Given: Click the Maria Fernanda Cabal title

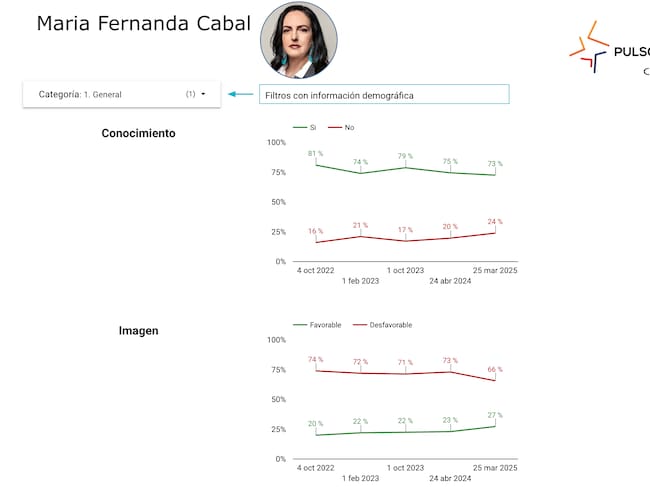Looking at the screenshot, I should point(143,23).
